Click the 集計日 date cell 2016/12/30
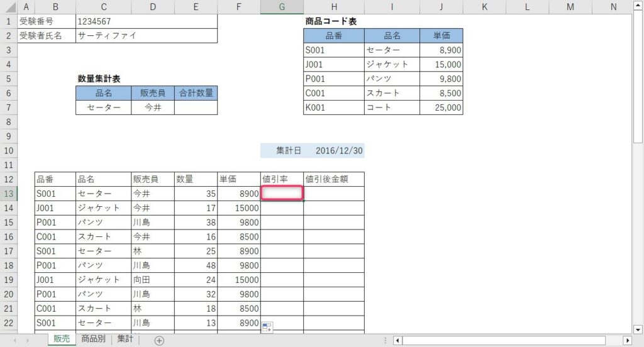This screenshot has width=644, height=347. coord(338,151)
